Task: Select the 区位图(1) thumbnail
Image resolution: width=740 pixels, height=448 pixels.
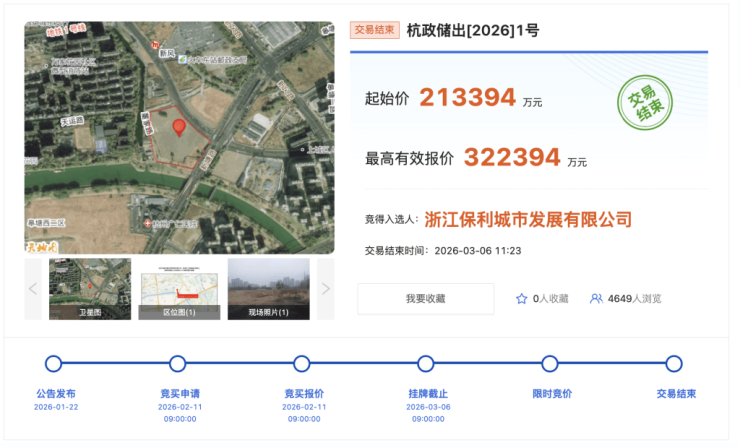Action: [179, 289]
